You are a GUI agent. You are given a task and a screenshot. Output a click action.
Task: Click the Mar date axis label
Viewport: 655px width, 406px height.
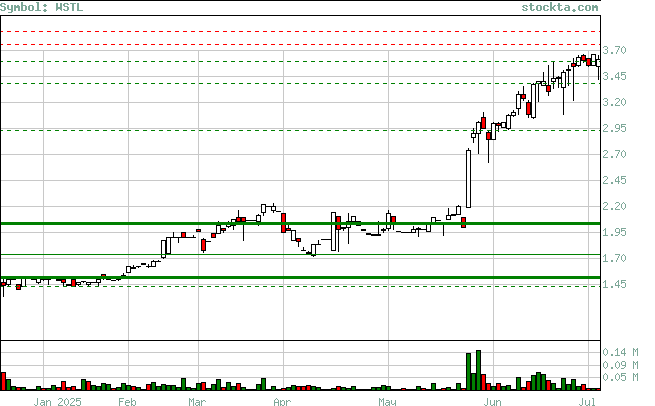click(197, 402)
